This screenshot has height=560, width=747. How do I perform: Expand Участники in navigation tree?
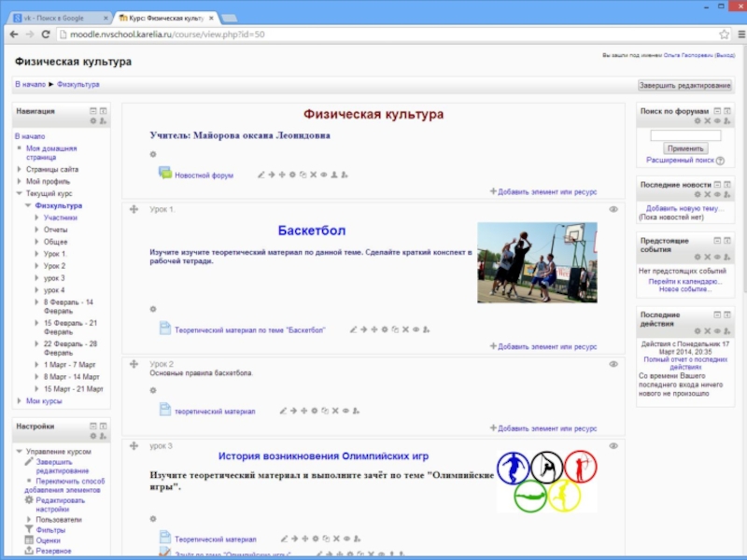[36, 217]
